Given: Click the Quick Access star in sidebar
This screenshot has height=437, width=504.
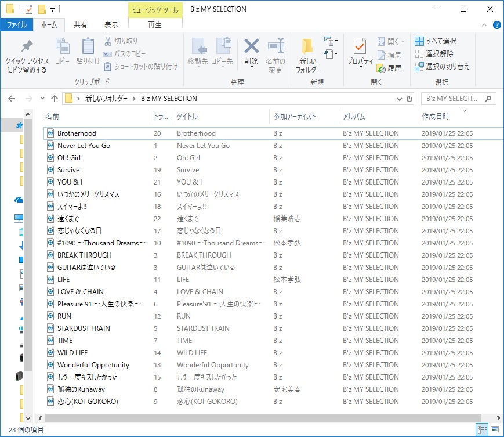Looking at the screenshot, I should pyautogui.click(x=19, y=125).
